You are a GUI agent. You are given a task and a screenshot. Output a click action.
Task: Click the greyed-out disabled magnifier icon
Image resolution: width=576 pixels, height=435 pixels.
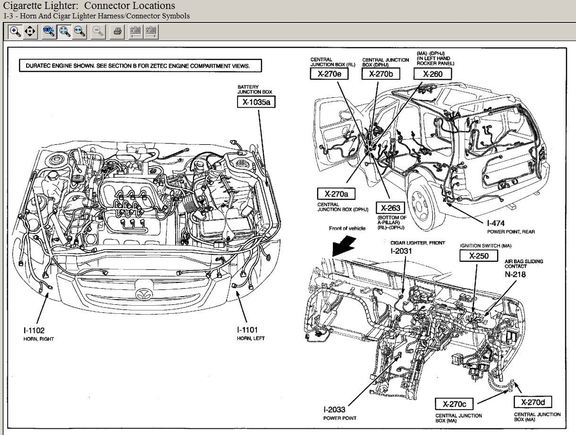click(x=98, y=32)
